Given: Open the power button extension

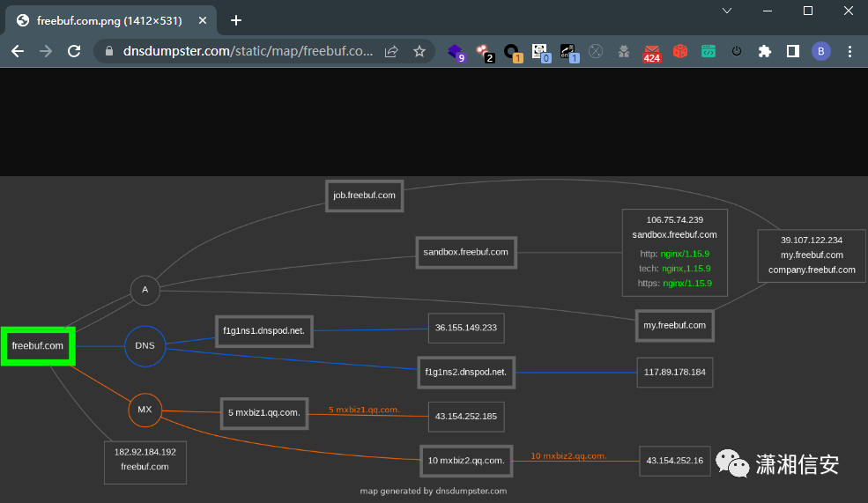Looking at the screenshot, I should (x=736, y=51).
